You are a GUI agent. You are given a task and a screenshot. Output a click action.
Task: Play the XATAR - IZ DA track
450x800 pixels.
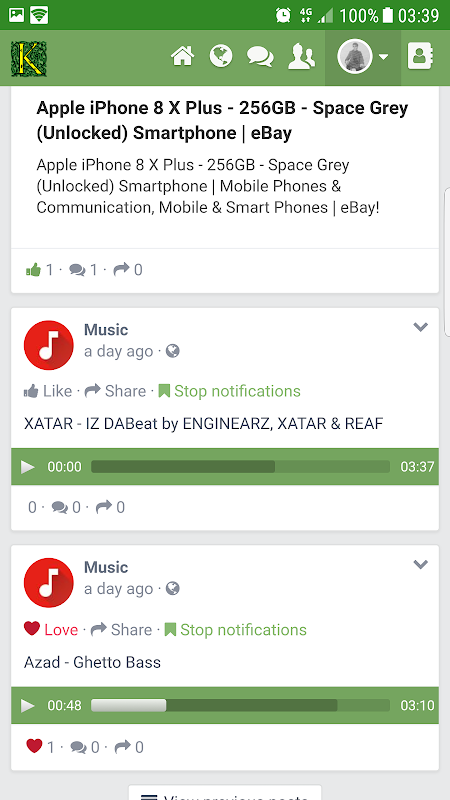[28, 466]
